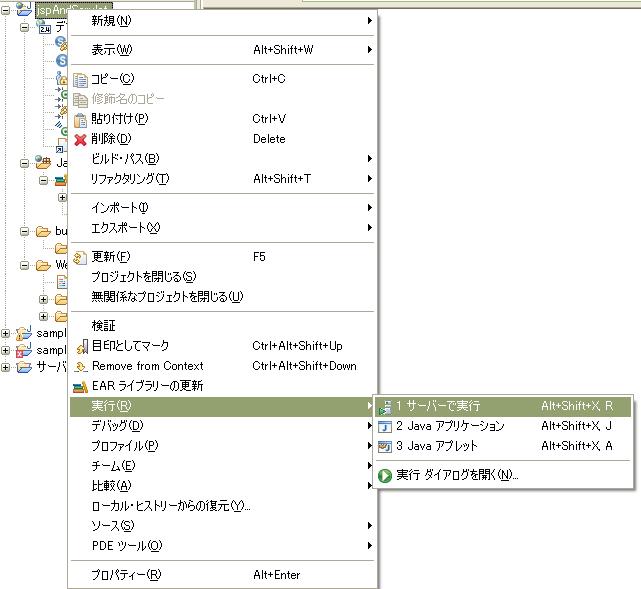Expand the sample project with red error marker
The height and width of the screenshot is (589, 641).
(x=7, y=351)
